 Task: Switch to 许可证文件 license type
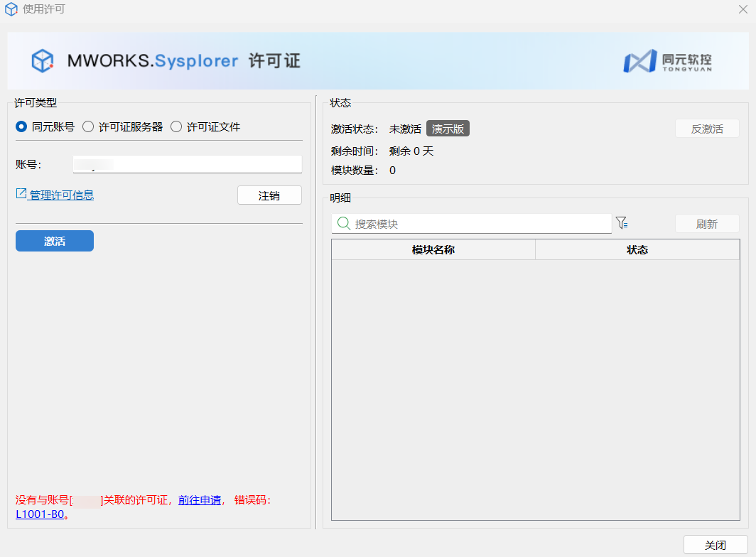tap(176, 127)
